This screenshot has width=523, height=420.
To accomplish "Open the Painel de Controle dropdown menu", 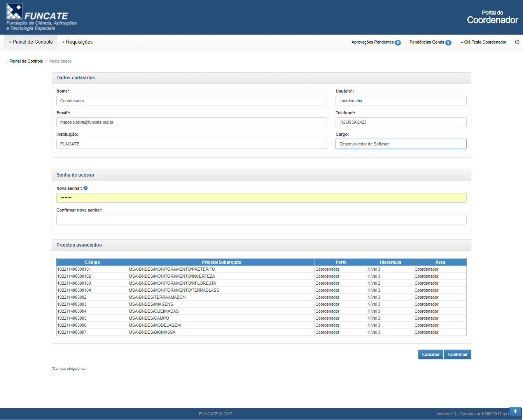I will pyautogui.click(x=31, y=42).
